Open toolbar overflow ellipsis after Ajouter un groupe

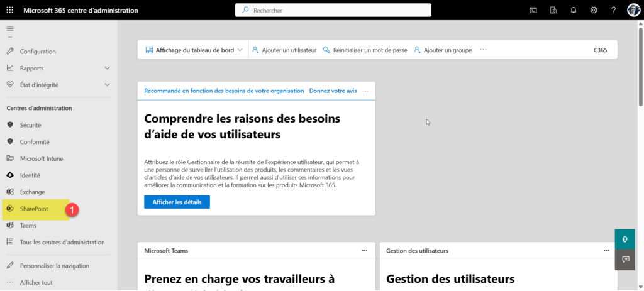[x=483, y=50]
